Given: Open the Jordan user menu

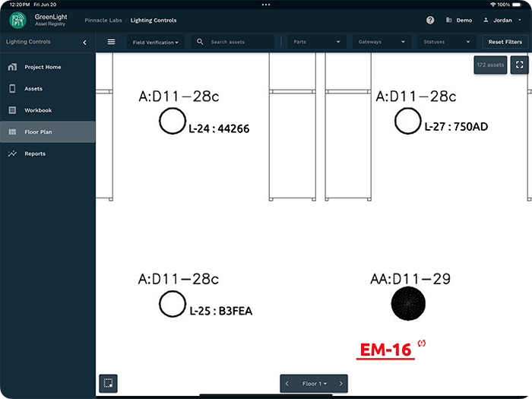Looking at the screenshot, I should pyautogui.click(x=502, y=21).
